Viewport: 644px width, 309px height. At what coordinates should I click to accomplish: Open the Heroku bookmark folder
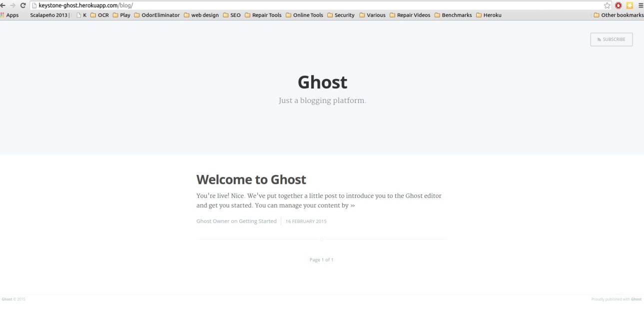pos(489,15)
